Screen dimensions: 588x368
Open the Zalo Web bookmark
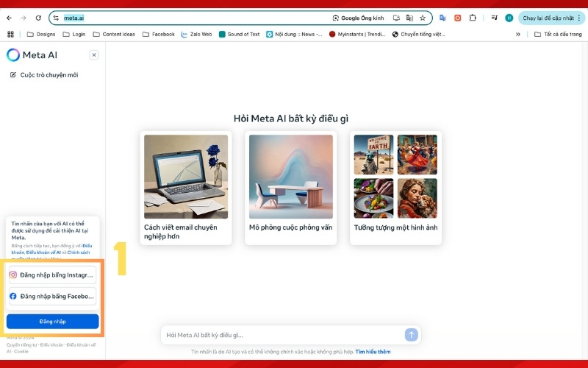pyautogui.click(x=196, y=34)
